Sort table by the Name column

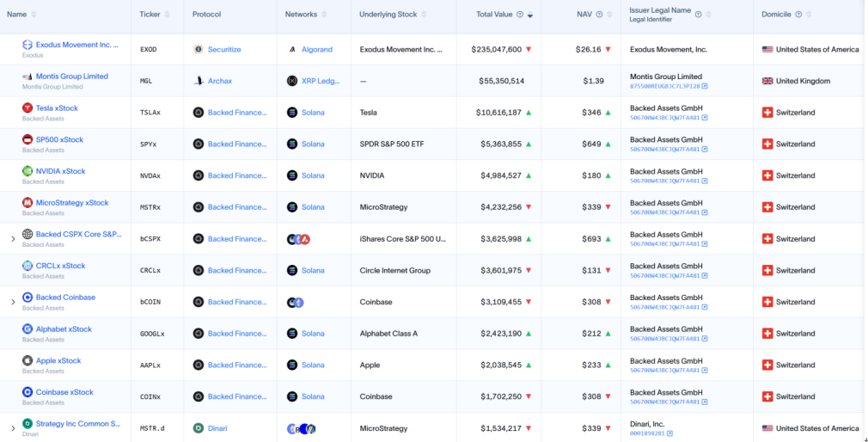click(x=34, y=15)
